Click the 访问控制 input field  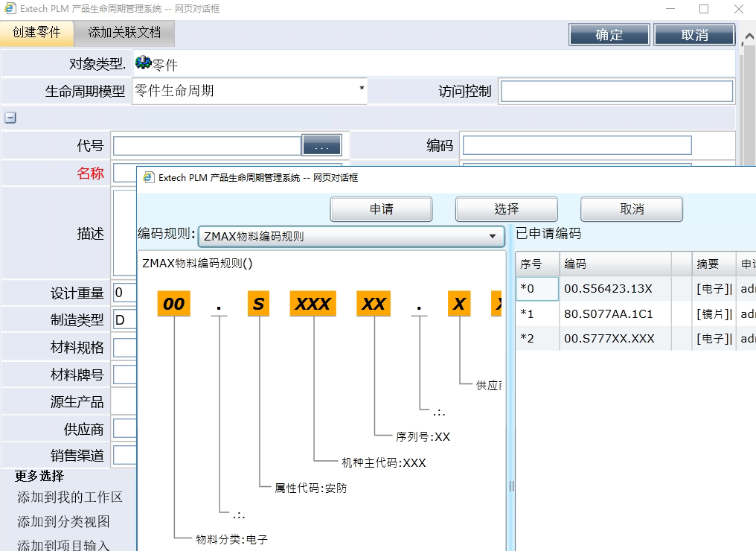point(616,92)
